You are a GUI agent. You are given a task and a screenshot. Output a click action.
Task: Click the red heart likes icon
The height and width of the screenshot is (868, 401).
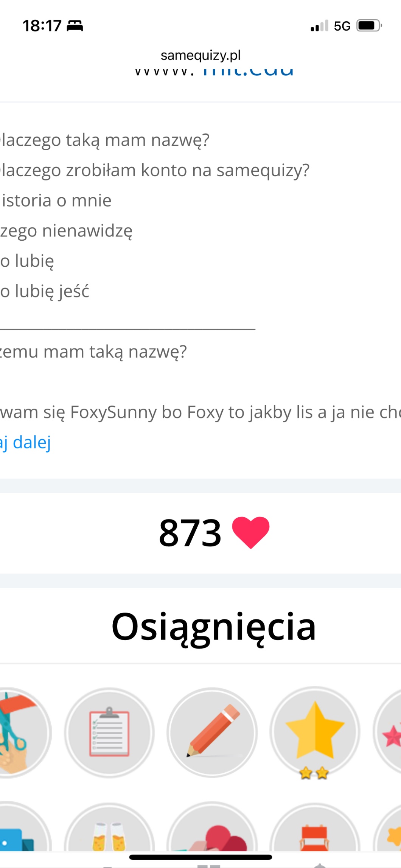[250, 532]
